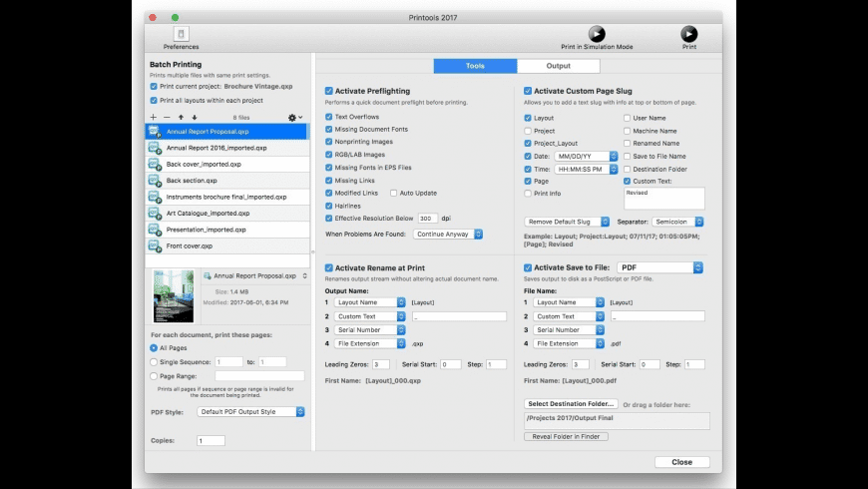Viewport: 868px width, 489px height.
Task: Switch to the Tools tab
Action: (x=475, y=66)
